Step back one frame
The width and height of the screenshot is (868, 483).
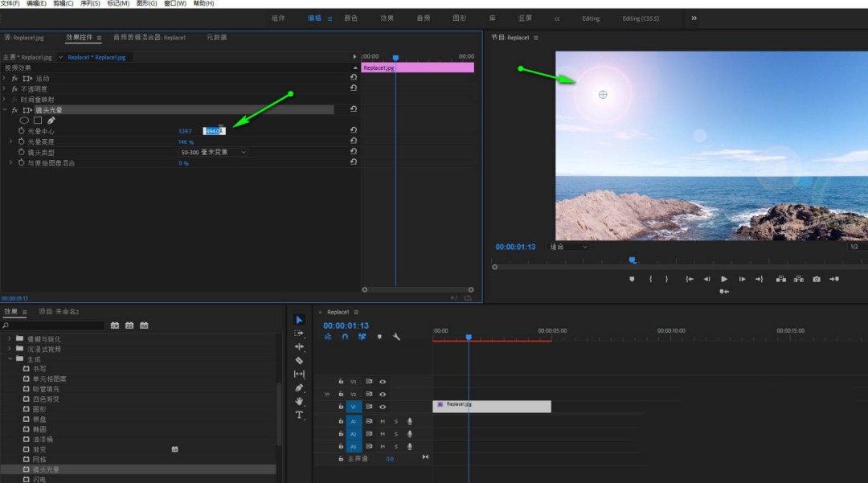tap(707, 280)
